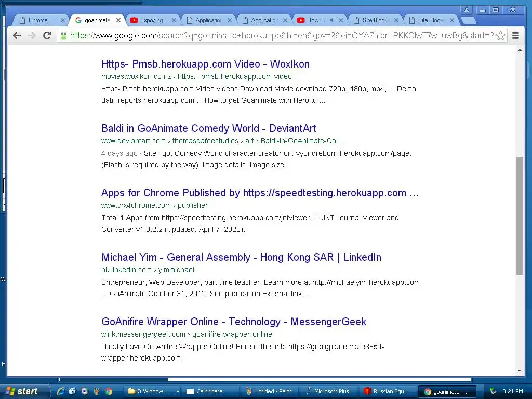Image resolution: width=532 pixels, height=399 pixels.
Task: Go back to the previous page
Action: 17,35
